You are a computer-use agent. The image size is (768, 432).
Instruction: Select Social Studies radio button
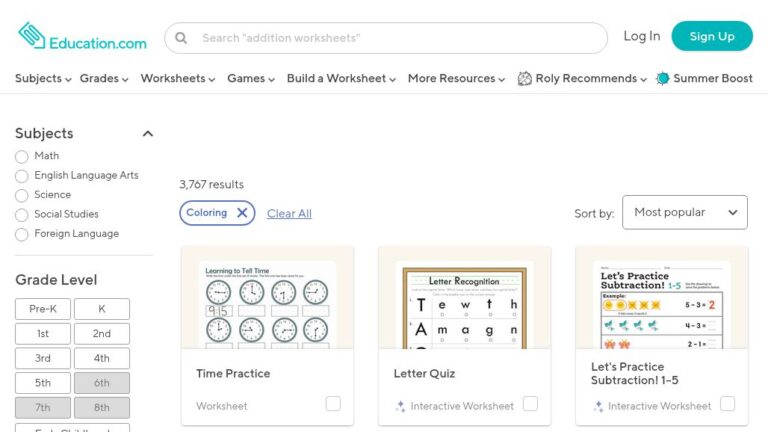pyautogui.click(x=22, y=215)
